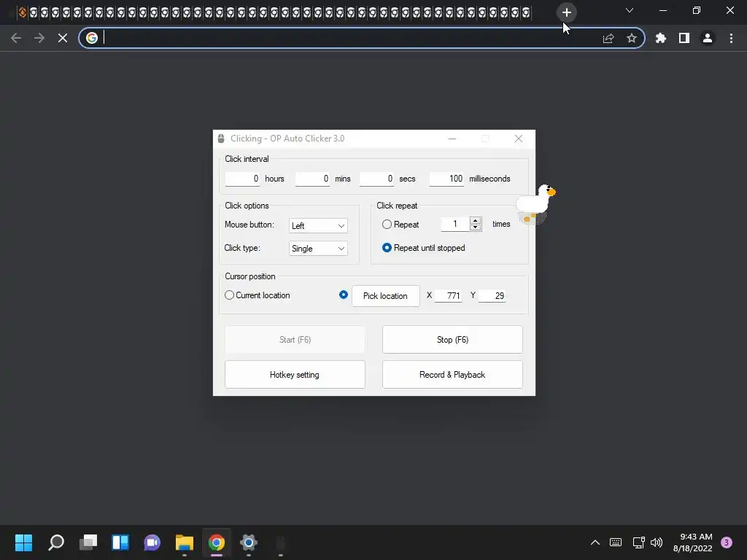Image resolution: width=747 pixels, height=560 pixels.
Task: Click the milliseconds field showing 100
Action: [447, 179]
